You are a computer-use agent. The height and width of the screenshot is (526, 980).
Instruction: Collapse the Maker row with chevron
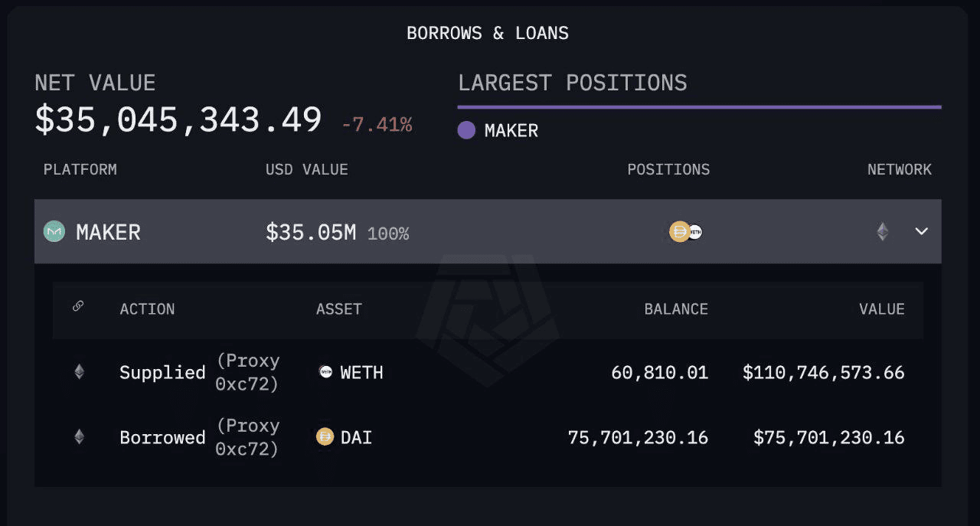[x=922, y=231]
